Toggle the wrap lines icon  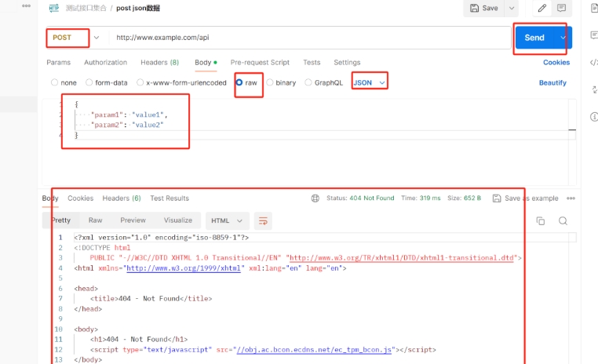tap(263, 221)
